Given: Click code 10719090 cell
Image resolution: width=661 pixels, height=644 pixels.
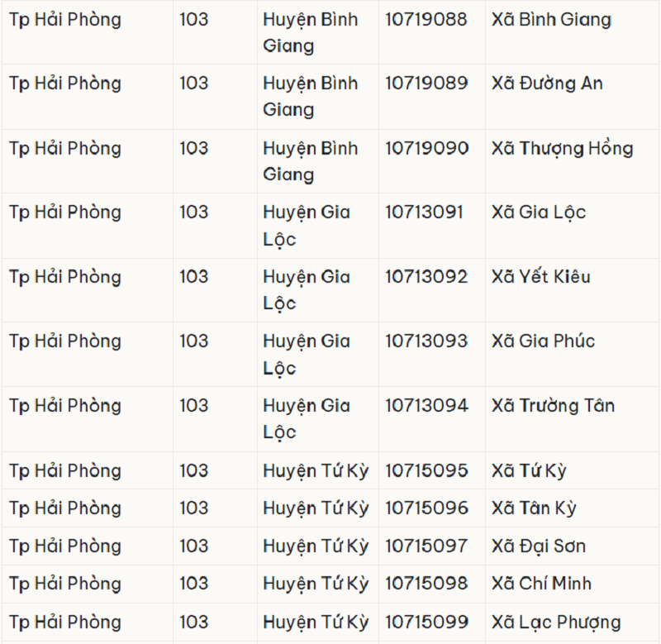Looking at the screenshot, I should (431, 161).
